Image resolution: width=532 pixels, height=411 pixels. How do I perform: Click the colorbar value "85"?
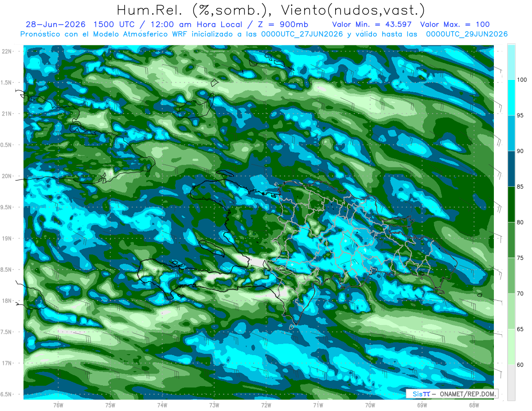[520, 187]
